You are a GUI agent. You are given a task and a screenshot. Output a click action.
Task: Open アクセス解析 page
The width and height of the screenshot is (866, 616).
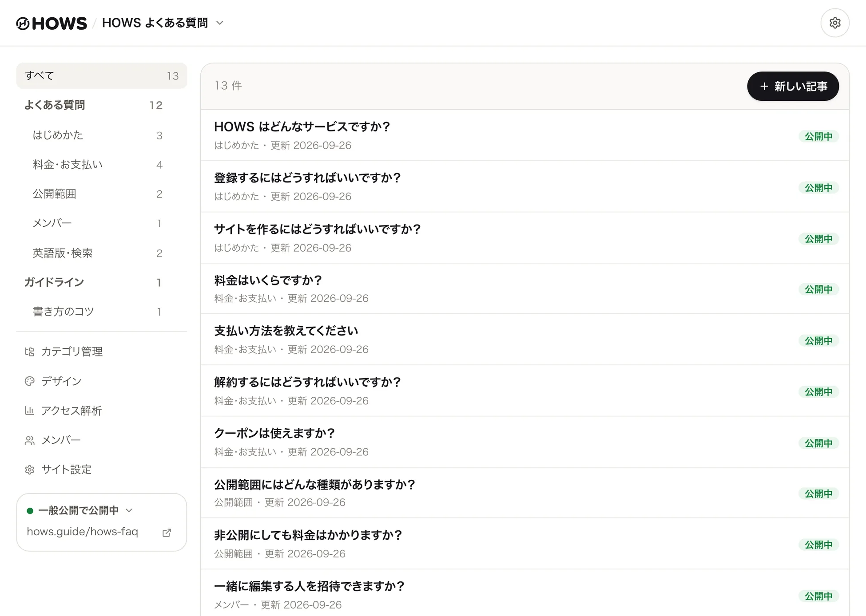[102, 411]
